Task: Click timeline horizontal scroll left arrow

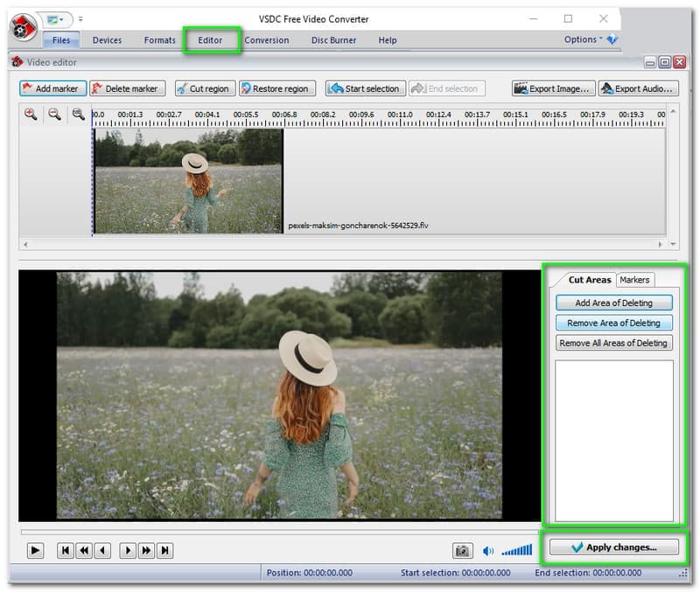Action: tap(25, 244)
